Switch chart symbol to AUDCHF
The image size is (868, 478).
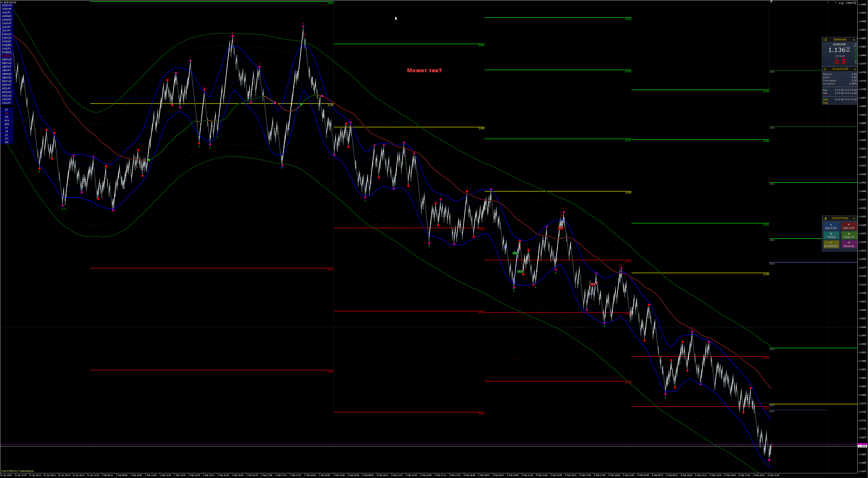click(x=7, y=9)
